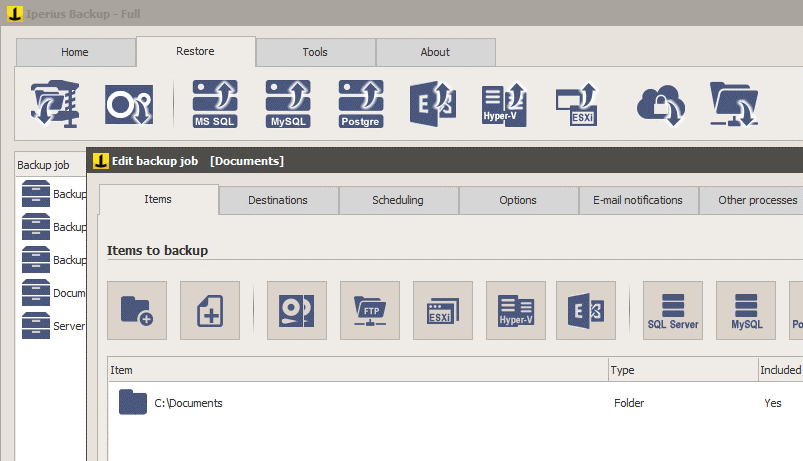Screen dimensions: 803x461
Task: Add a SQL Server backup item
Action: pyautogui.click(x=673, y=310)
